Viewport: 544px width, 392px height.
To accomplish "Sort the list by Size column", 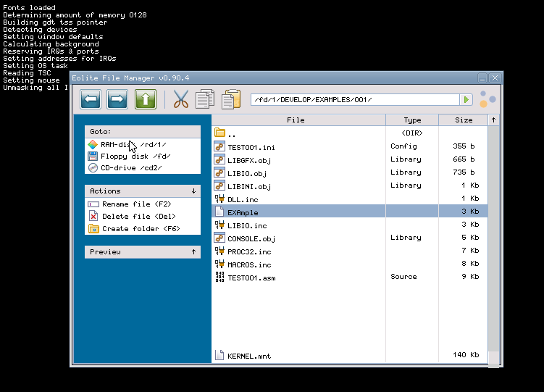I will tap(464, 120).
